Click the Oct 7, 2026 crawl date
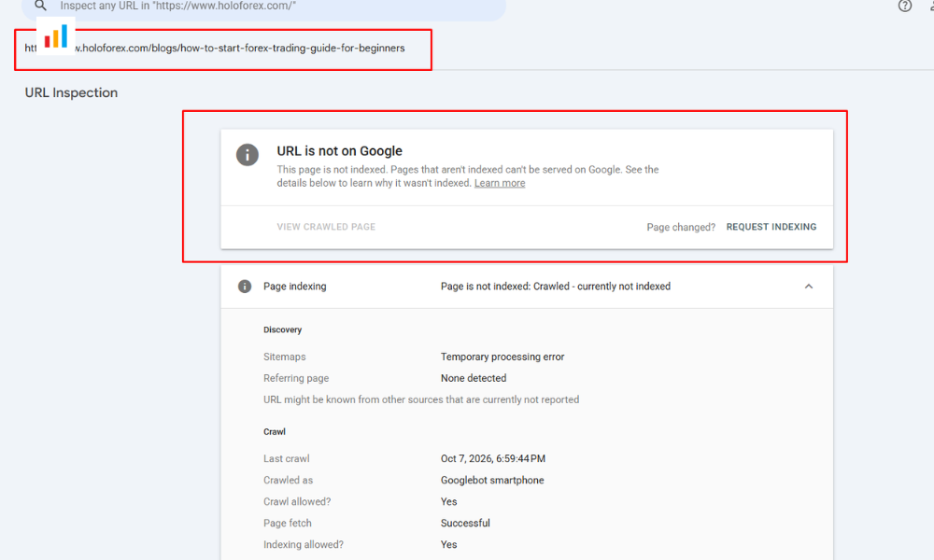This screenshot has width=934, height=560. (493, 459)
